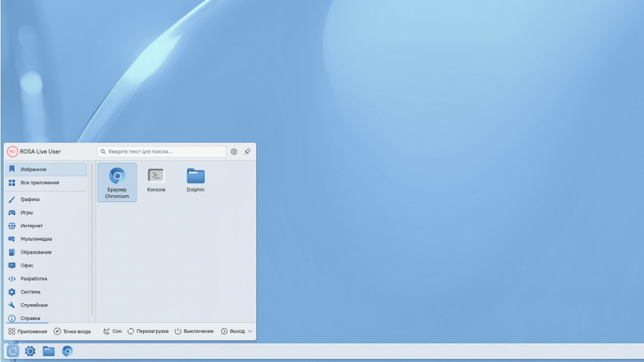Image resolution: width=644 pixels, height=362 pixels.
Task: Open the Система category
Action: (46, 292)
